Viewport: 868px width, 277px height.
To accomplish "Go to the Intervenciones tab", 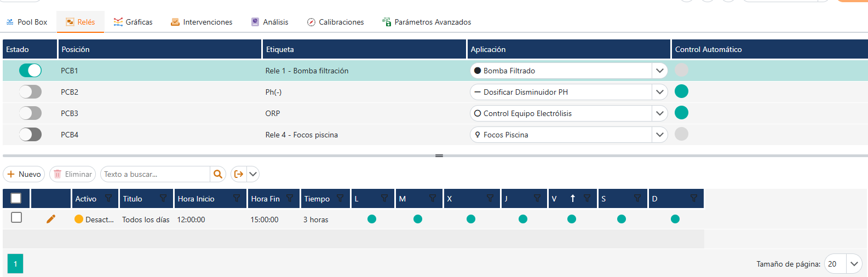I will (x=202, y=22).
